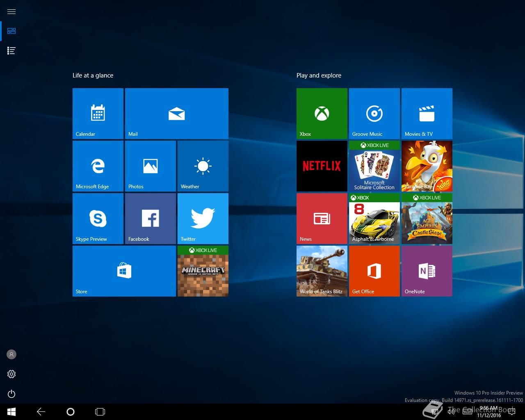Launch Age of Empires Castle Siege tile
The image size is (525, 420).
[427, 219]
